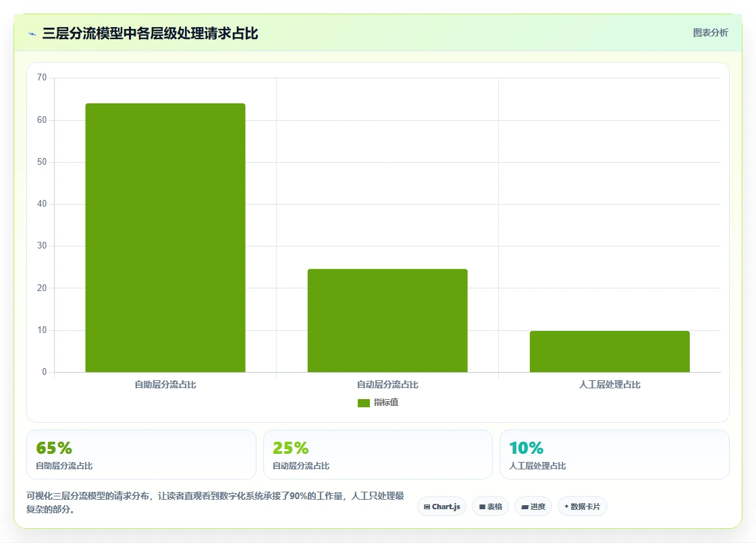Click the 人工层处理占比 bar in chart
The height and width of the screenshot is (543, 756).
click(x=610, y=352)
